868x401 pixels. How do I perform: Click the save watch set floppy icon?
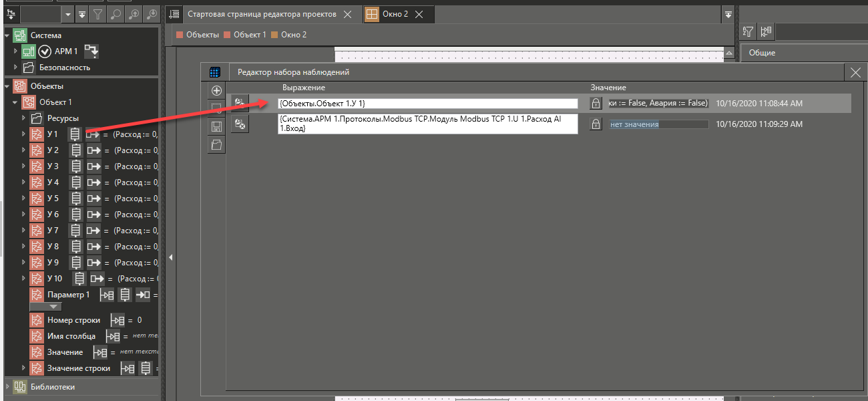(216, 126)
